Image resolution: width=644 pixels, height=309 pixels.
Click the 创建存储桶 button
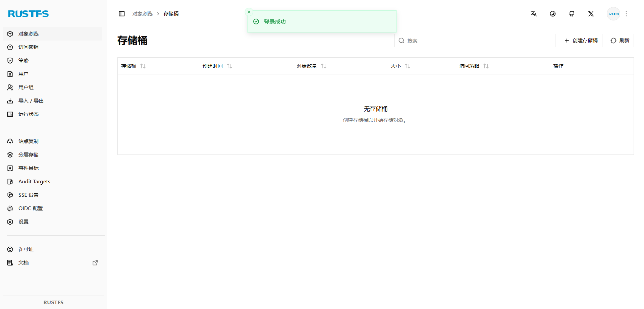581,41
